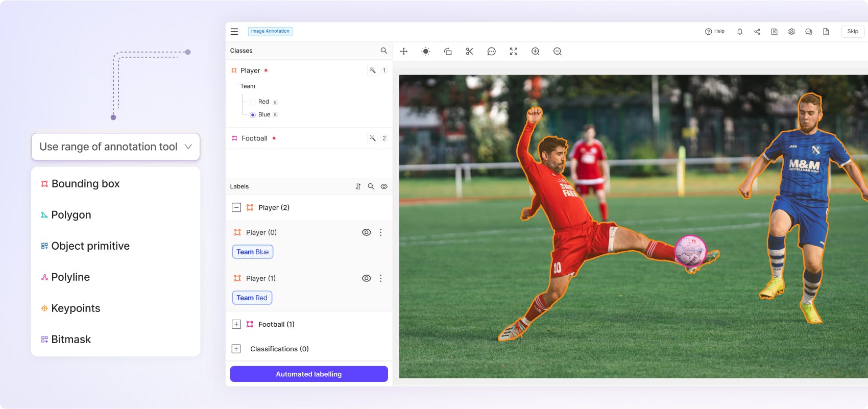Click the Automated labelling button
868x409 pixels.
[x=309, y=374]
